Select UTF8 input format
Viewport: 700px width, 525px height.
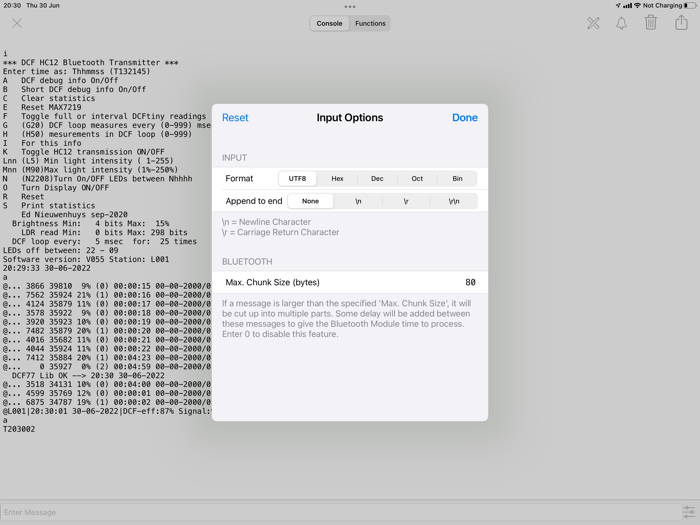point(297,179)
